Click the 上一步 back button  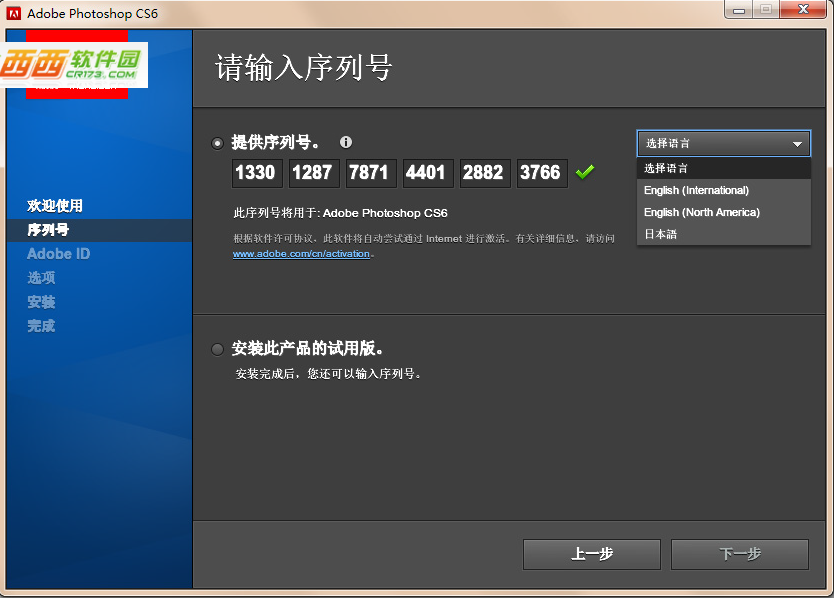pyautogui.click(x=591, y=554)
